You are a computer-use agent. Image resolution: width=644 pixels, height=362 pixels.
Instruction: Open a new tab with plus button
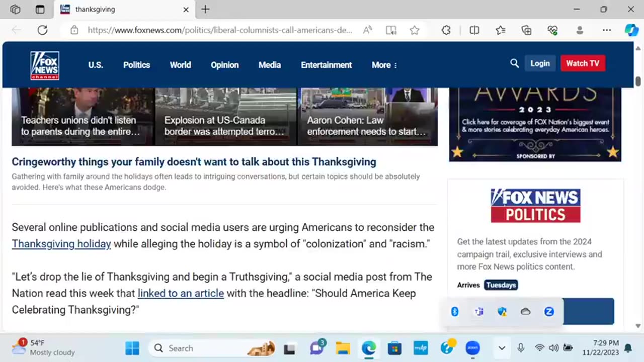click(x=205, y=9)
